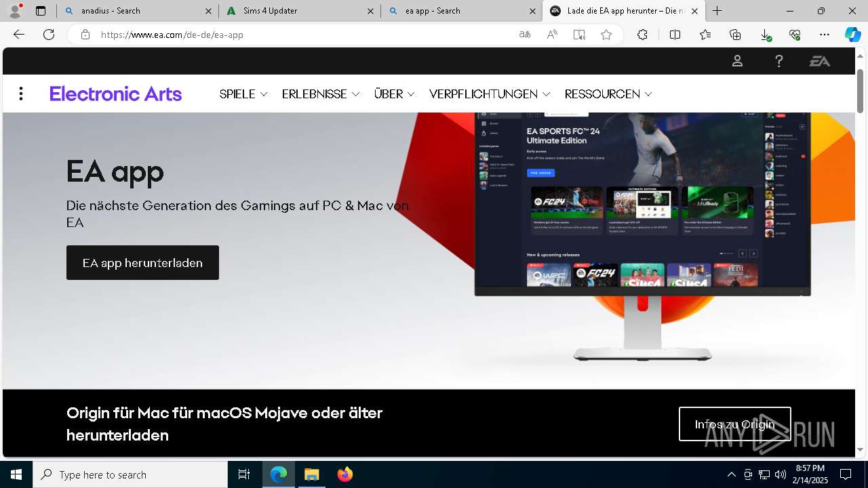Open the volume control tray icon
This screenshot has height=488, width=868.
[780, 474]
